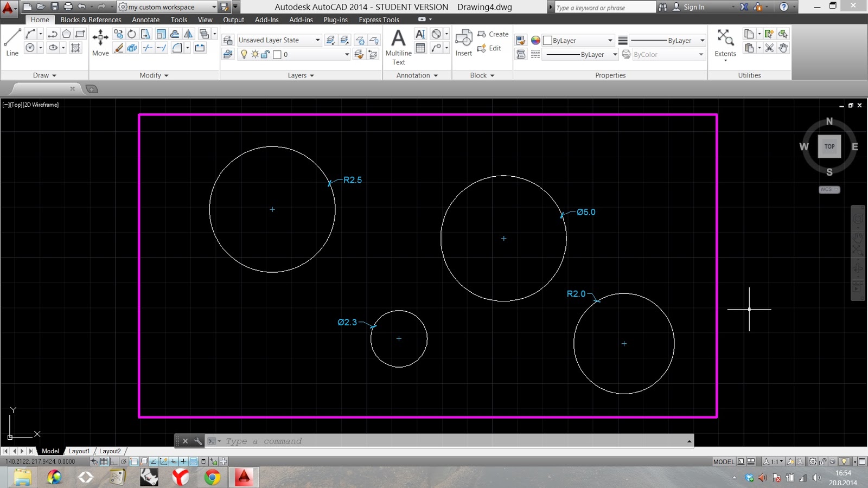Click Create block button
The image size is (868, 488).
pos(493,34)
